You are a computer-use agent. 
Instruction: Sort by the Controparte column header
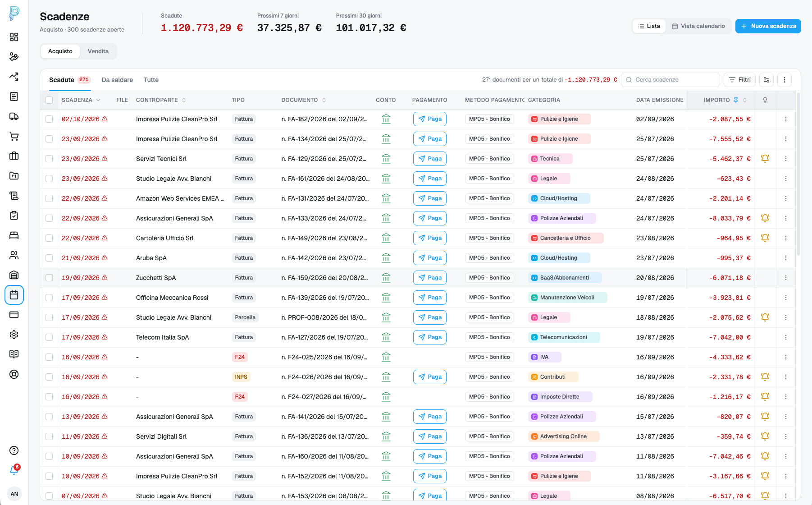[161, 100]
